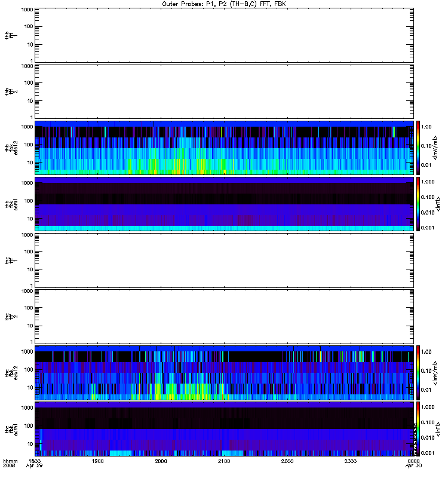The width and height of the screenshot is (448, 478).
Task: Click the 'thb fbk edc12' y-axis label
Action: [11, 148]
